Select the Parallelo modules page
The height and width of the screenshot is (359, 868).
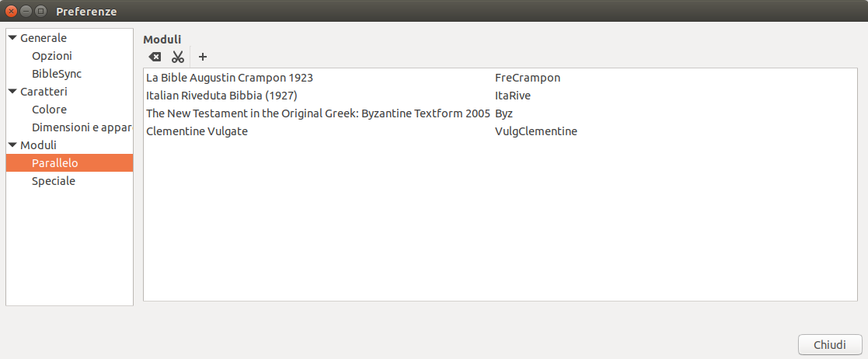(x=55, y=163)
